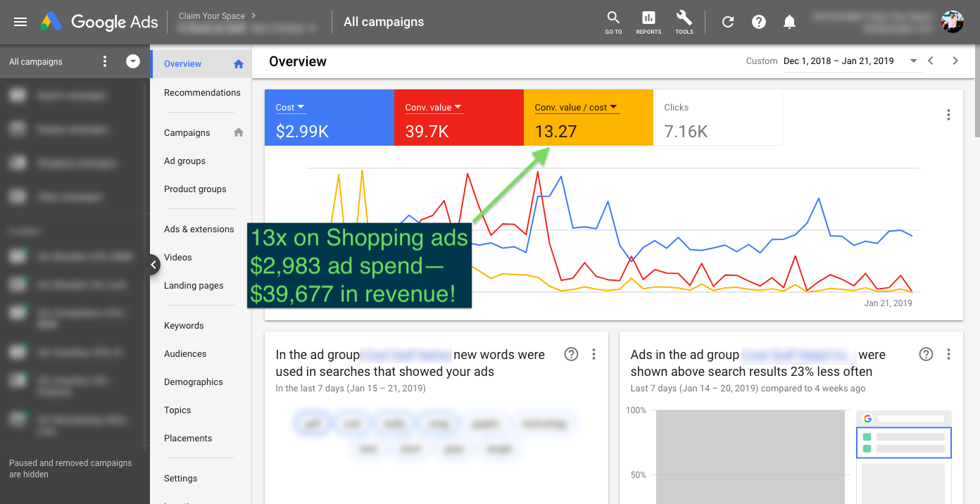Open Landing pages
Image resolution: width=980 pixels, height=504 pixels.
194,285
